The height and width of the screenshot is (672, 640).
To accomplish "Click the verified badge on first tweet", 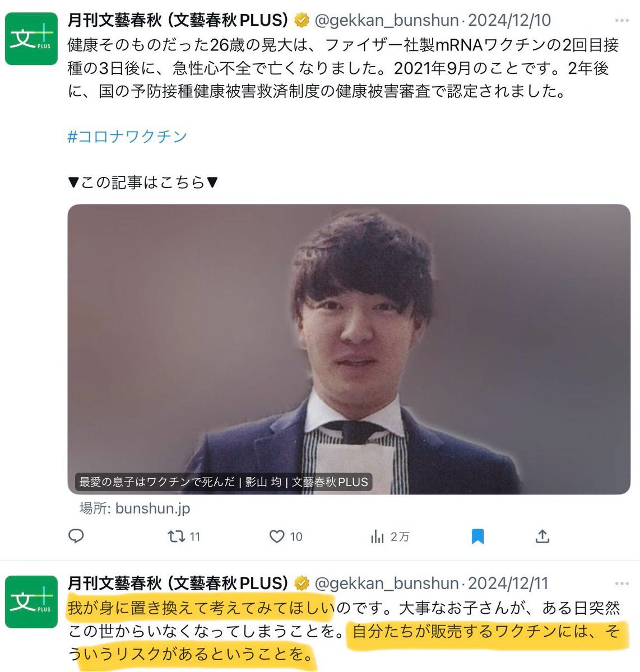I will [x=302, y=21].
